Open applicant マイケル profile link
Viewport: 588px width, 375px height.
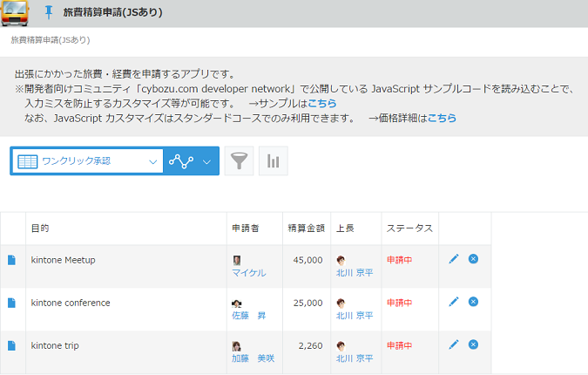(249, 273)
